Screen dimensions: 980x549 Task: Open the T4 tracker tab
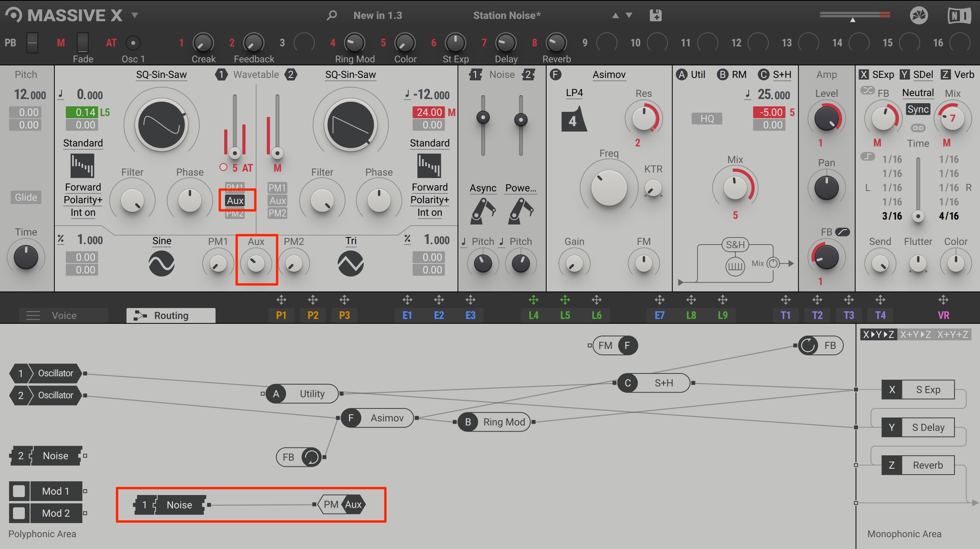[x=880, y=315]
